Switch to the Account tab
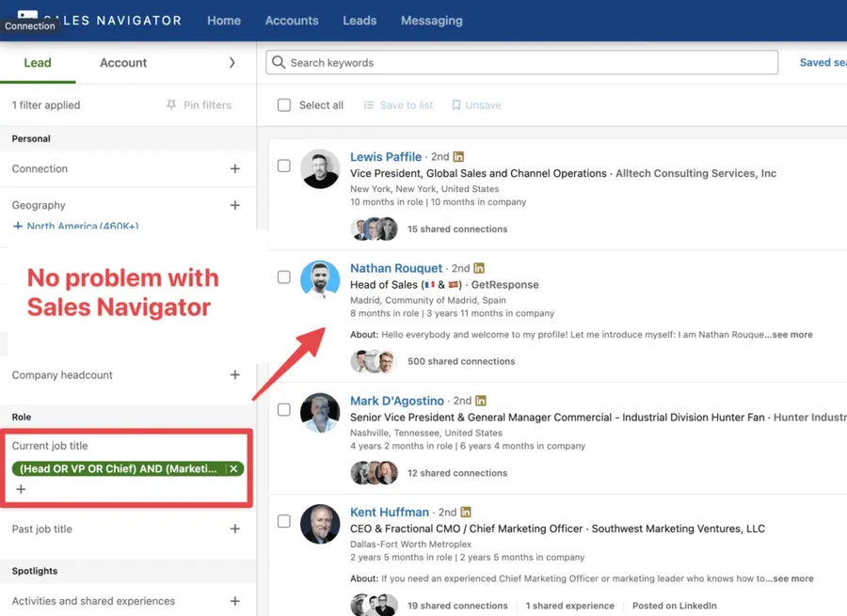Image resolution: width=847 pixels, height=616 pixels. 122,63
